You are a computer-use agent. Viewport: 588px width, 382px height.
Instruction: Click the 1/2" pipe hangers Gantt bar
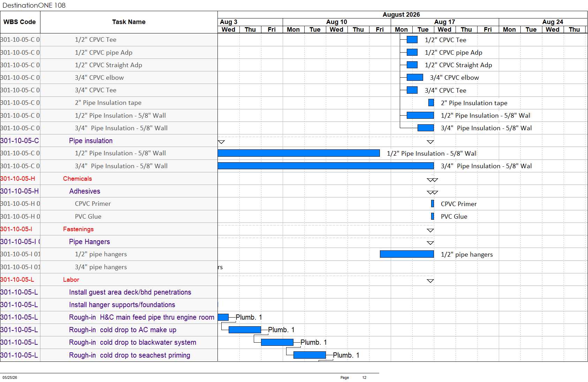[x=407, y=254]
